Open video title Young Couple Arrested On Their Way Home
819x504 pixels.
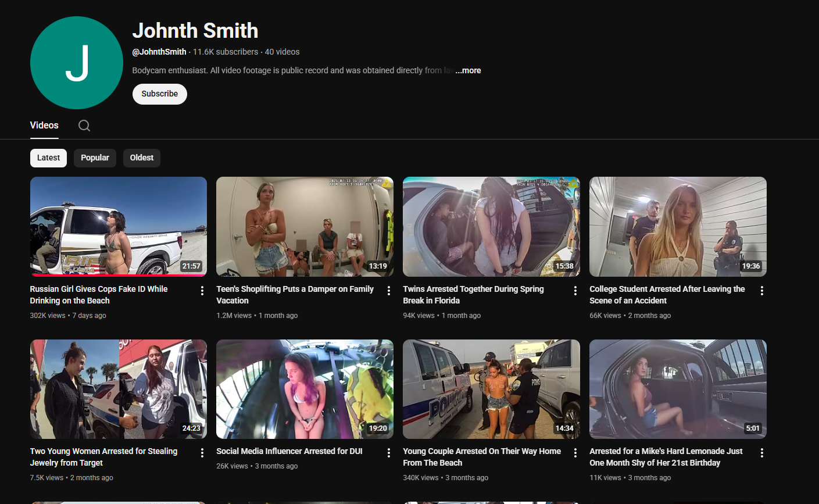[482, 457]
